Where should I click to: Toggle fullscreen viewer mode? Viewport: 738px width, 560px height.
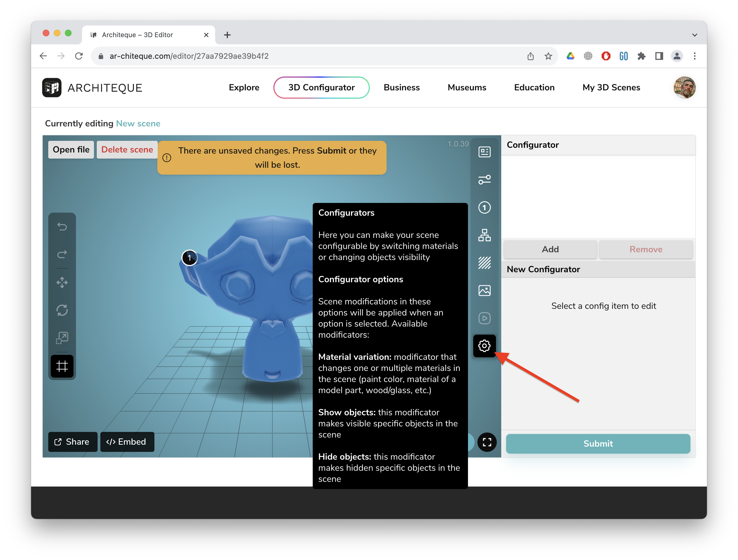[487, 442]
